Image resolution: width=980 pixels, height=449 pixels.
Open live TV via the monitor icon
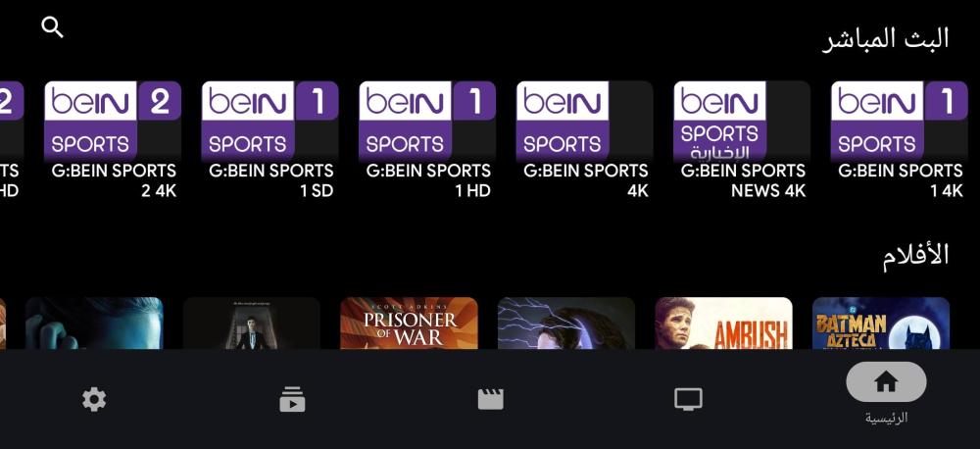pyautogui.click(x=688, y=399)
